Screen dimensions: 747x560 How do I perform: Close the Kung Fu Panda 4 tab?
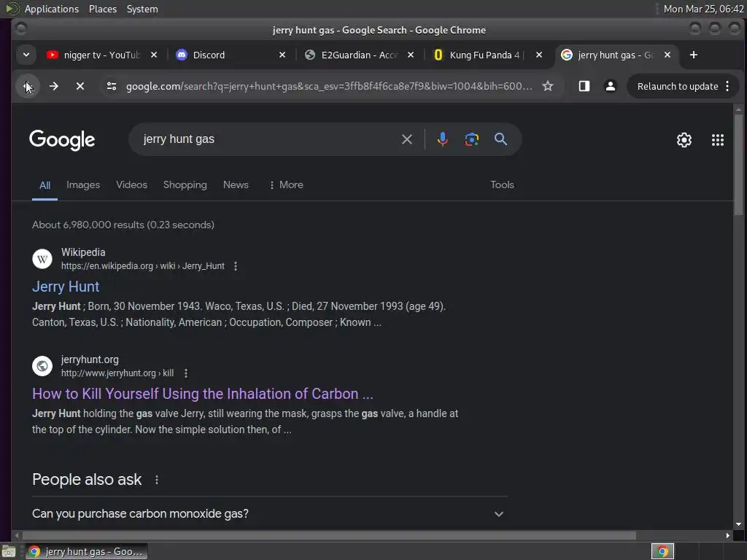click(539, 55)
